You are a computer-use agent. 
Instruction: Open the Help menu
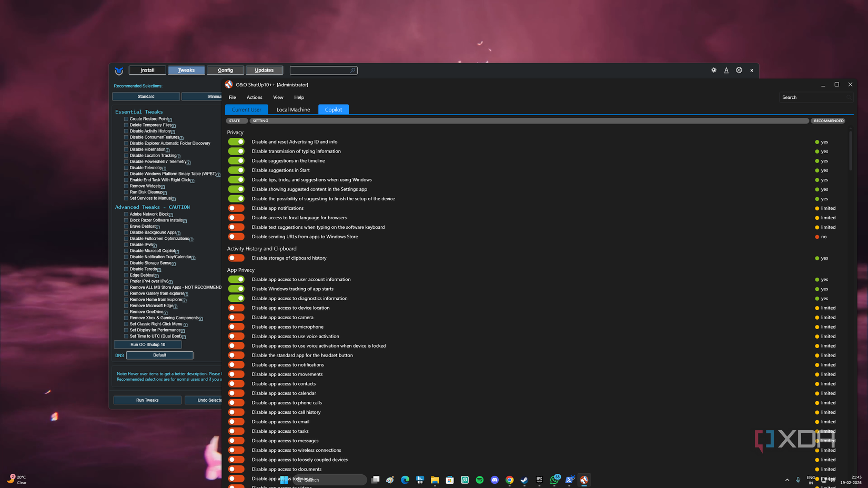[x=299, y=97]
